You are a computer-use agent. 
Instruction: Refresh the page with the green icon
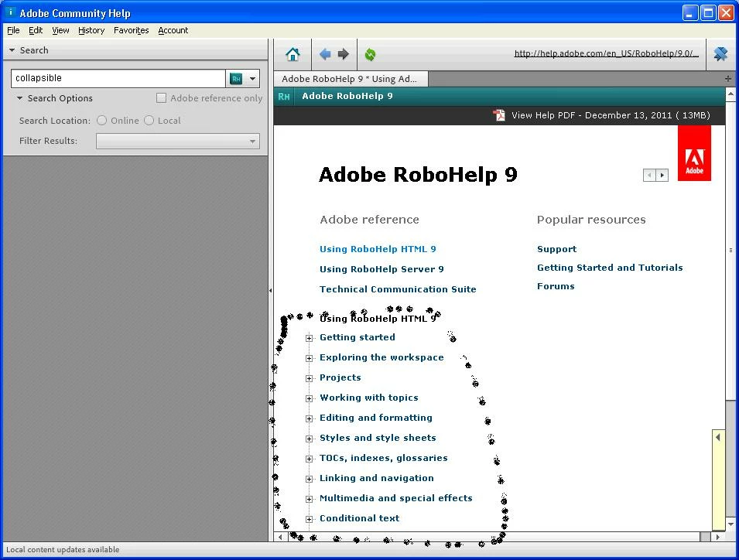click(371, 55)
